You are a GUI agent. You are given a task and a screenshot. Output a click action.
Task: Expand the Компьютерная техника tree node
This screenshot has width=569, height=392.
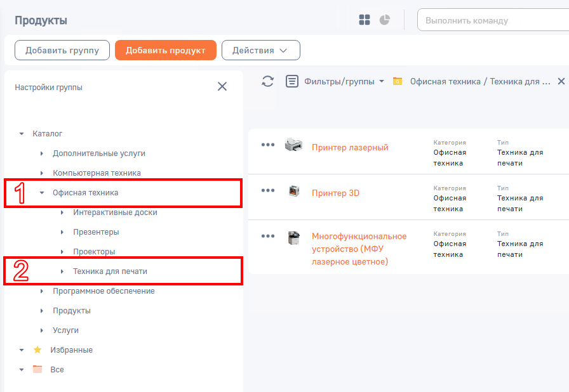tap(42, 173)
